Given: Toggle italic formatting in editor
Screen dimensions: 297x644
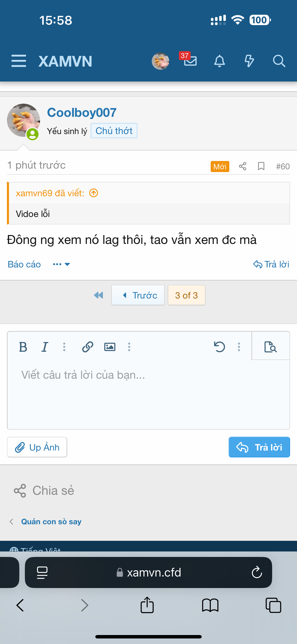Looking at the screenshot, I should [x=45, y=347].
